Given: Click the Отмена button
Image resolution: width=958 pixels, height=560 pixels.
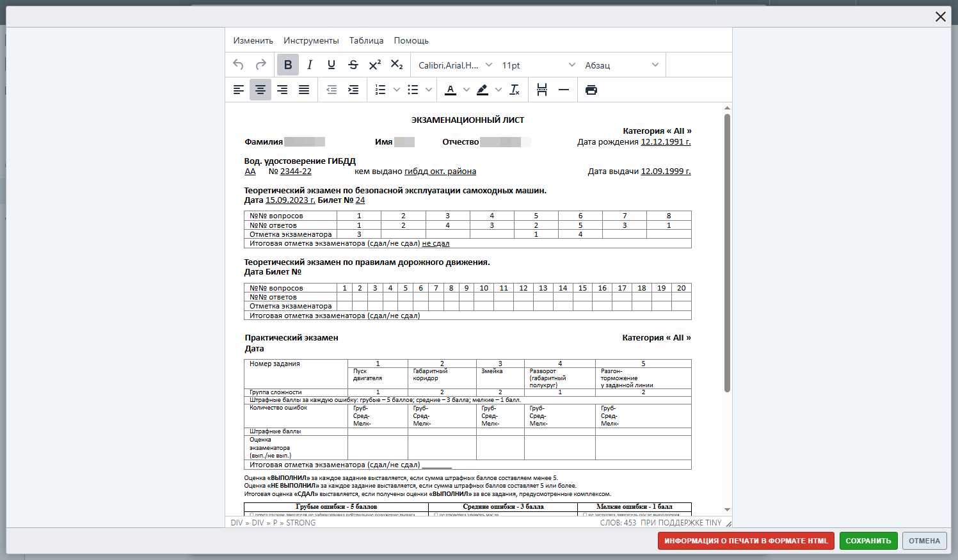Looking at the screenshot, I should pyautogui.click(x=925, y=541).
